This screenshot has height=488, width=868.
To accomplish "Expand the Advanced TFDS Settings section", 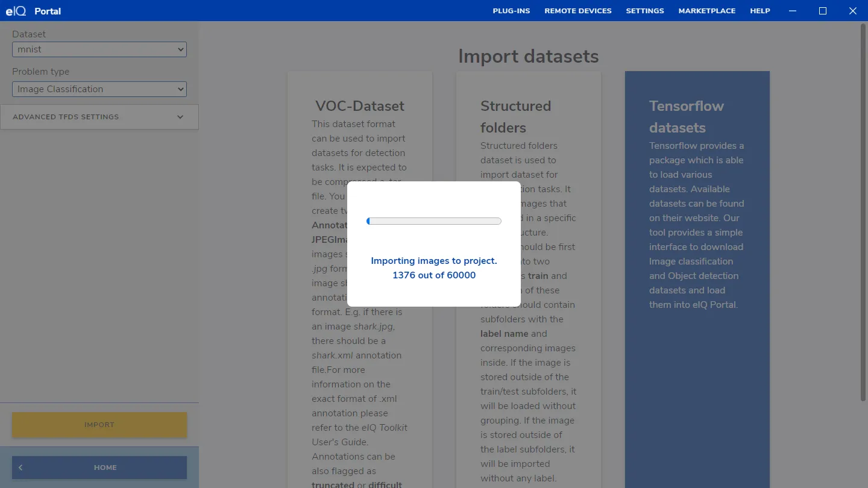I will [x=99, y=117].
